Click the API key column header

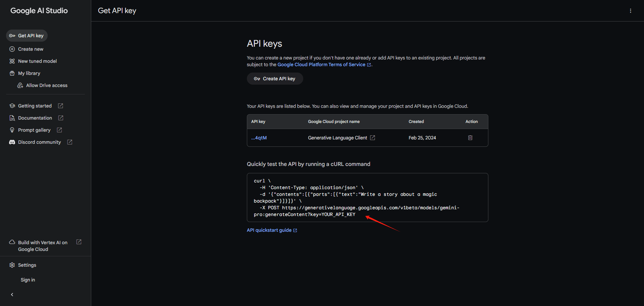tap(258, 122)
